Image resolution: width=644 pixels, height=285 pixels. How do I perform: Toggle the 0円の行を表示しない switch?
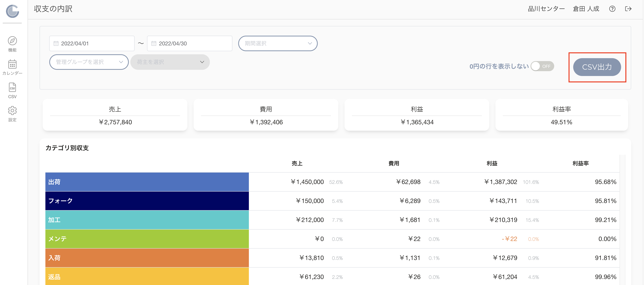pyautogui.click(x=542, y=66)
